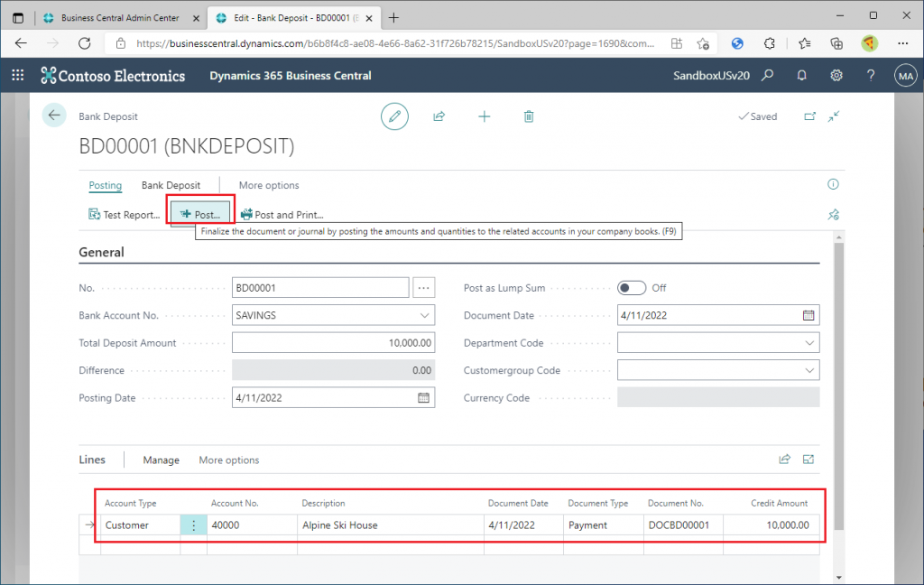Show More options in the action bar
This screenshot has width=924, height=585.
[x=269, y=185]
